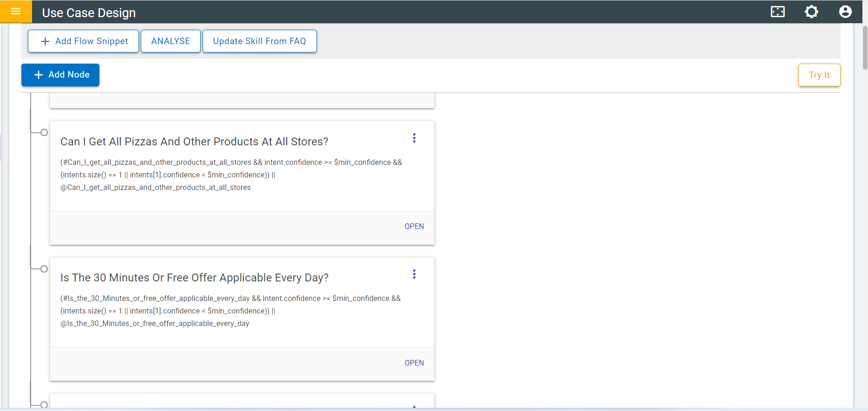Switch theme using brightness icon
This screenshot has width=868, height=411.
pyautogui.click(x=811, y=12)
